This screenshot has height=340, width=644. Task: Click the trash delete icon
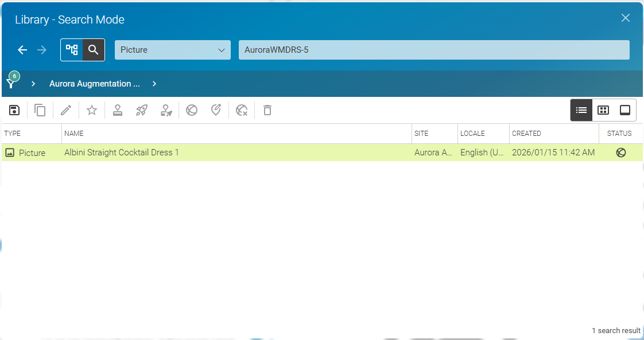point(267,110)
